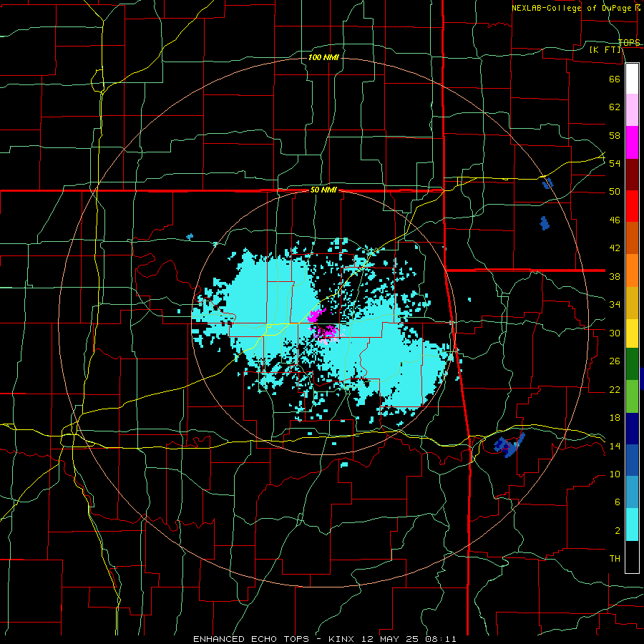The image size is (644, 644).
Task: Select the cyan legend swatch
Action: click(x=632, y=525)
